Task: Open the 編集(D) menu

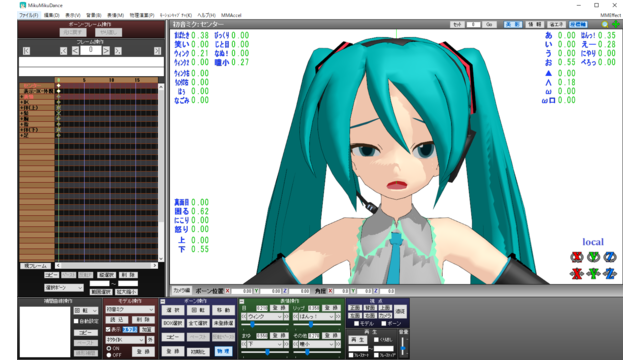Action: [x=51, y=15]
